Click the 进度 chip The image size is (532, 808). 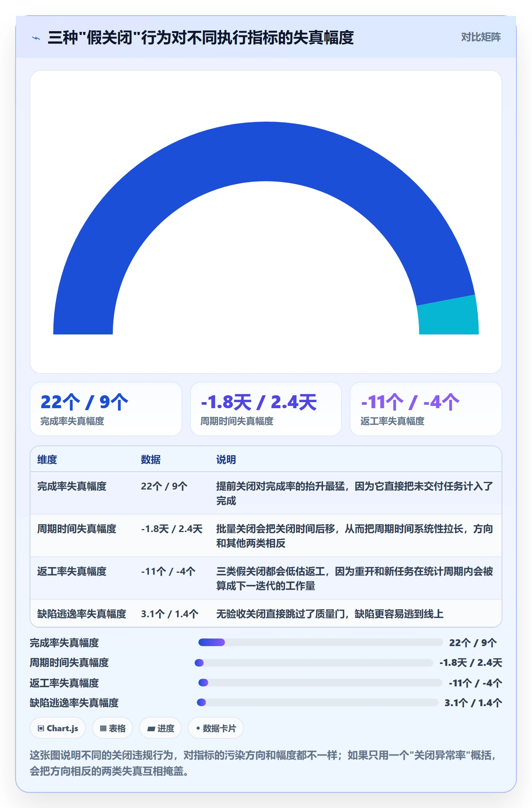(160, 728)
